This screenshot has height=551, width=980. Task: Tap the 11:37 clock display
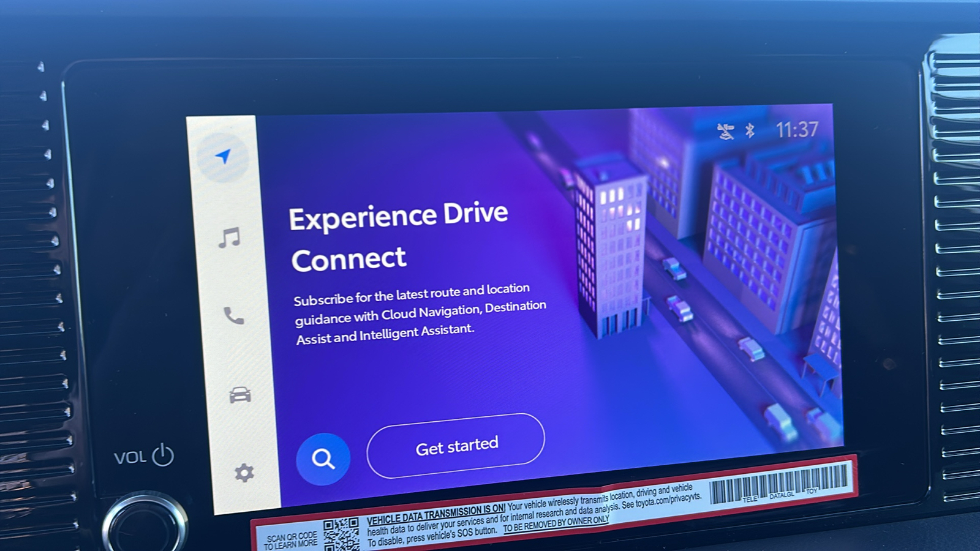tap(796, 130)
